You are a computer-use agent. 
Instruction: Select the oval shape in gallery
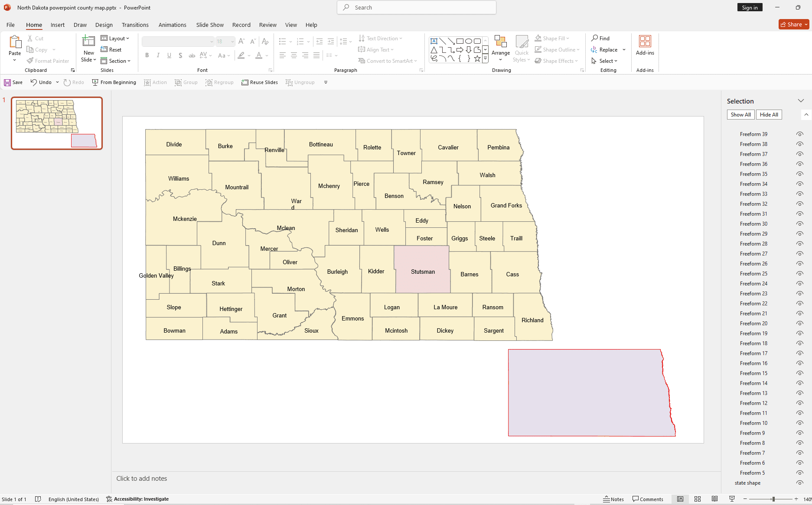(469, 41)
